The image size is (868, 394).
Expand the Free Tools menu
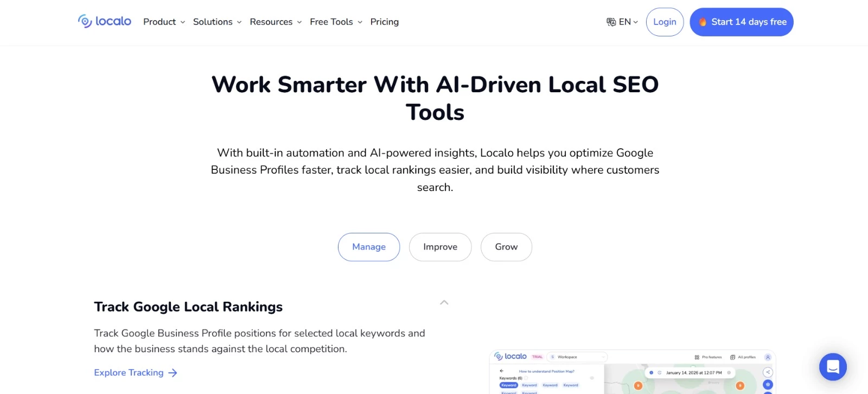click(336, 22)
